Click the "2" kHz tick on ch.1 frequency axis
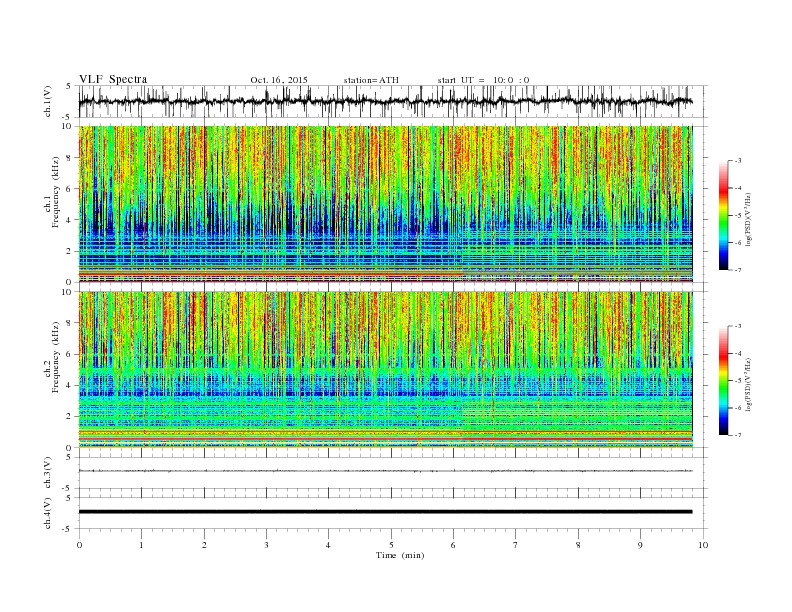This screenshot has width=792, height=612. pyautogui.click(x=70, y=251)
